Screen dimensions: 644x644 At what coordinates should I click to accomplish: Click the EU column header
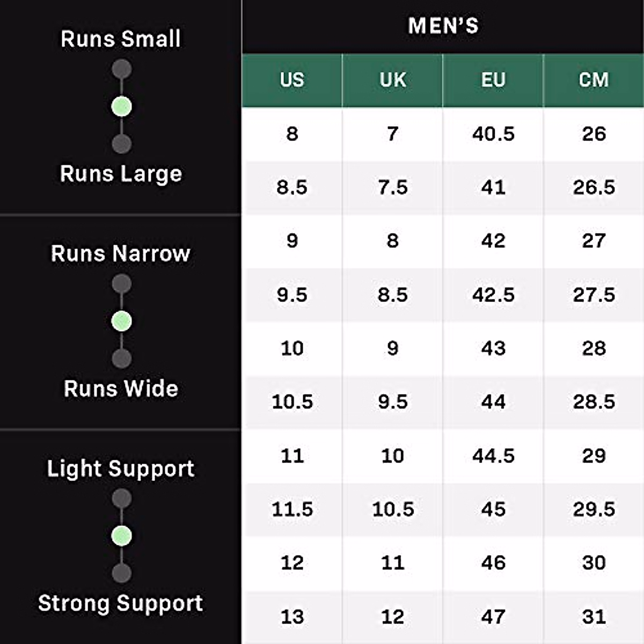coord(493,80)
